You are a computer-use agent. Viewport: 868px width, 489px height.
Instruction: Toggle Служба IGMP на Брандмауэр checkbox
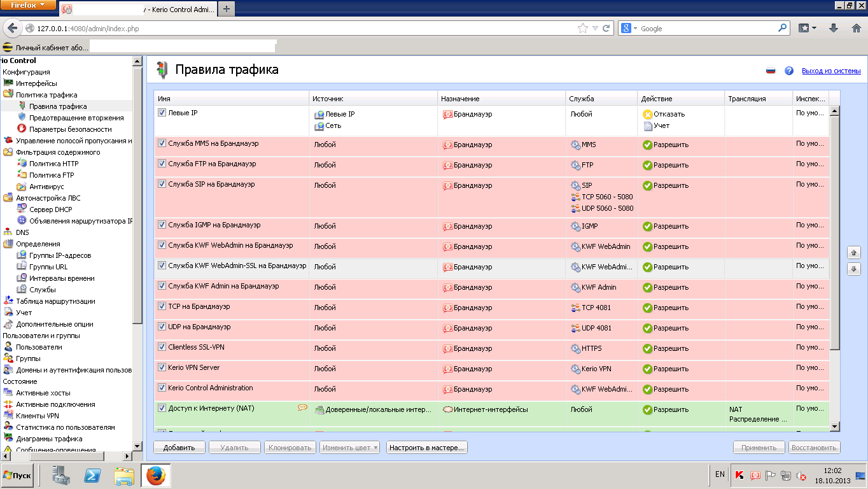[162, 225]
